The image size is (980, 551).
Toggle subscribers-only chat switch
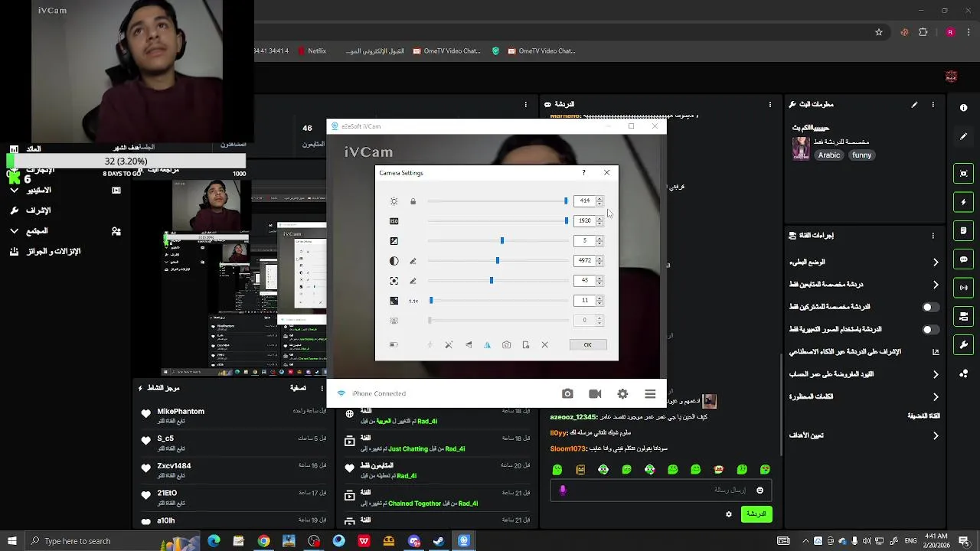coord(930,307)
